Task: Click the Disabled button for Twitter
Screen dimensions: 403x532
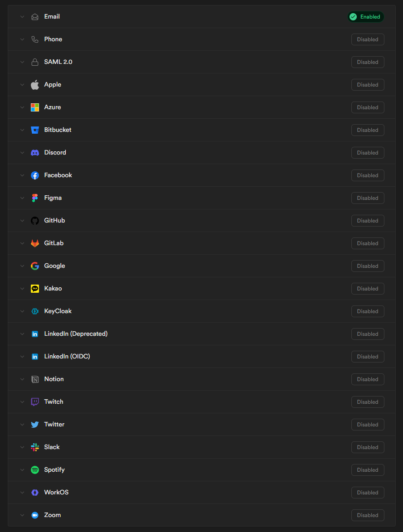Action: coord(368,425)
